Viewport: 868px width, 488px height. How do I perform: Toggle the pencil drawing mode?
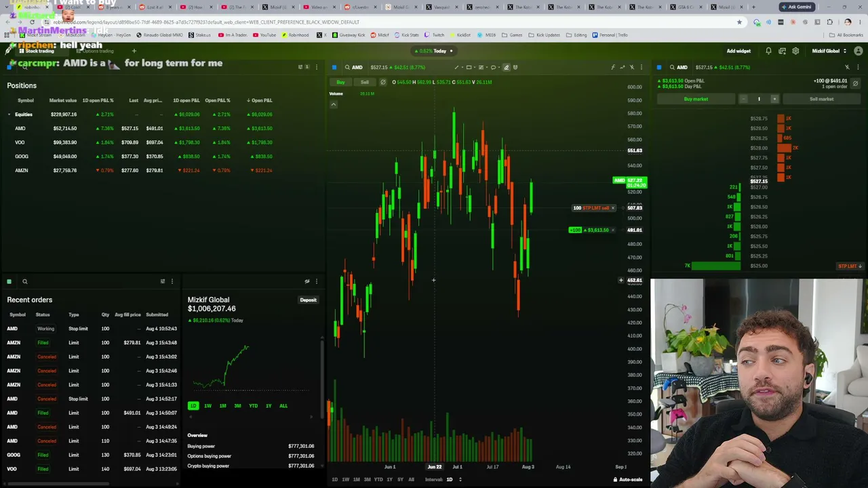506,67
